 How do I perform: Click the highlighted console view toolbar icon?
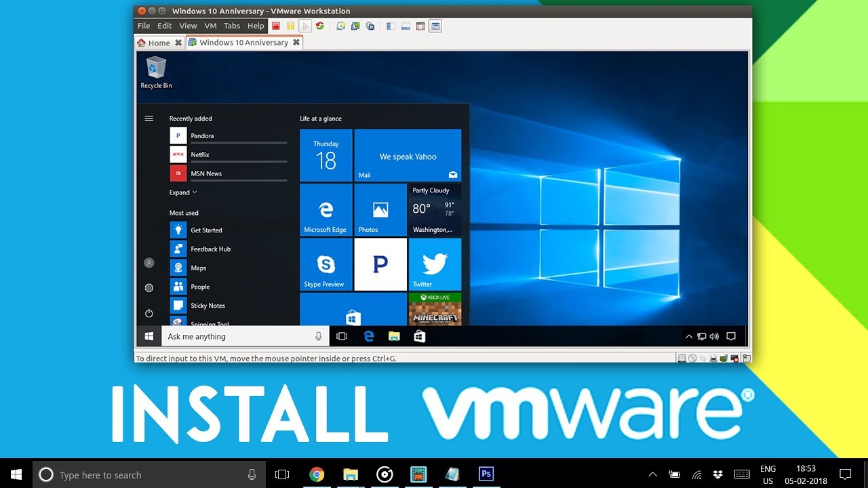pyautogui.click(x=435, y=26)
